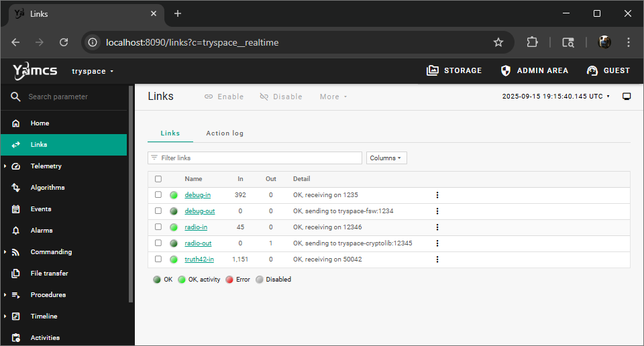Tick the checkbox for radio-in link
Image resolution: width=644 pixels, height=346 pixels.
[x=158, y=227]
